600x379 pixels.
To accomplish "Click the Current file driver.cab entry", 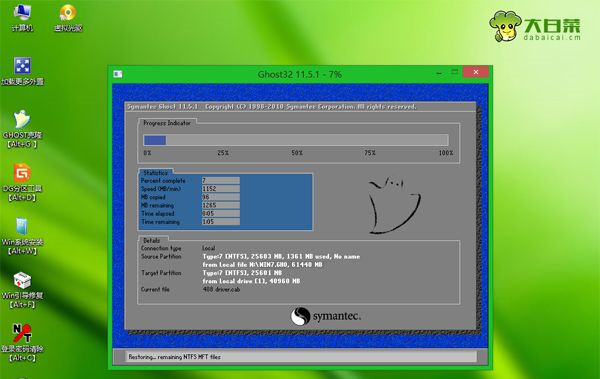I will (x=222, y=289).
